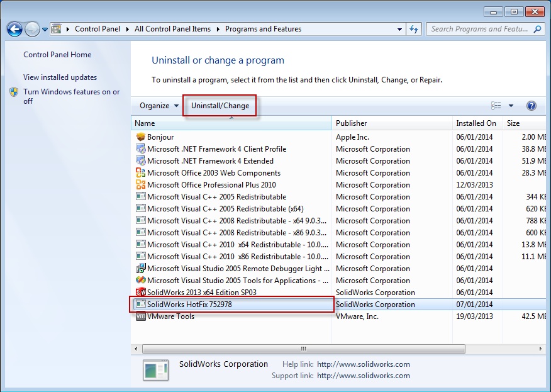551x392 pixels.
Task: Click All Control Panel Items breadcrumb
Action: tap(172, 29)
